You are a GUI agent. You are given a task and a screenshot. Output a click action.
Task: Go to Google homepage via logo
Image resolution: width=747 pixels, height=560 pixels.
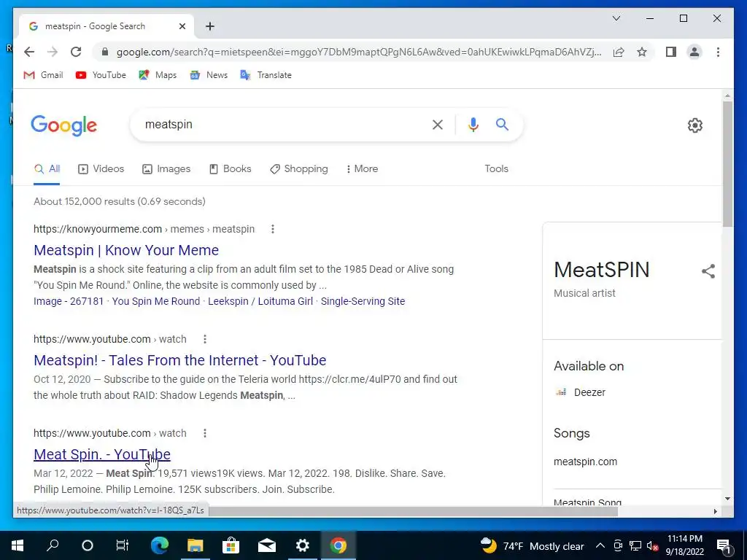(64, 125)
